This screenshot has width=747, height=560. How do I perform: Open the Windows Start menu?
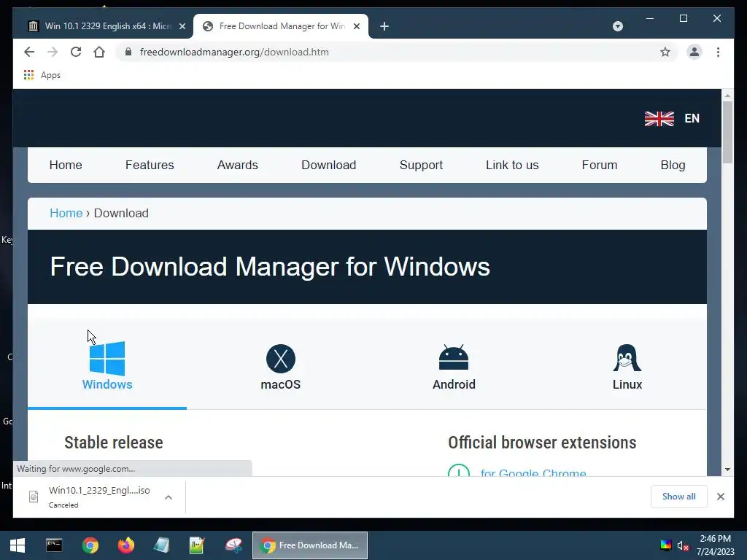point(18,545)
